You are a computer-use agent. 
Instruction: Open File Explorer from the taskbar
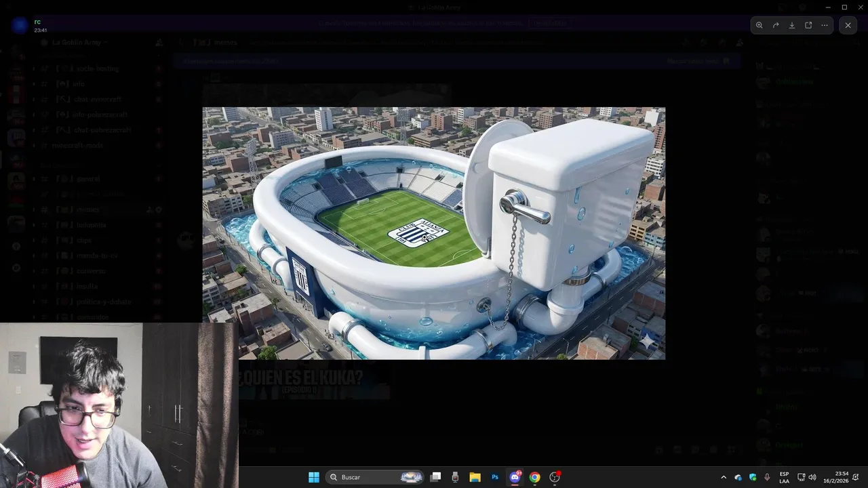tap(475, 477)
